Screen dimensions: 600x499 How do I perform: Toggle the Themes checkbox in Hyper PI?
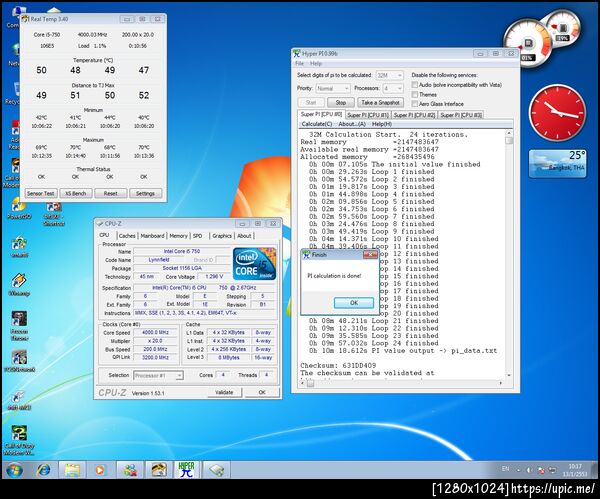coord(414,94)
